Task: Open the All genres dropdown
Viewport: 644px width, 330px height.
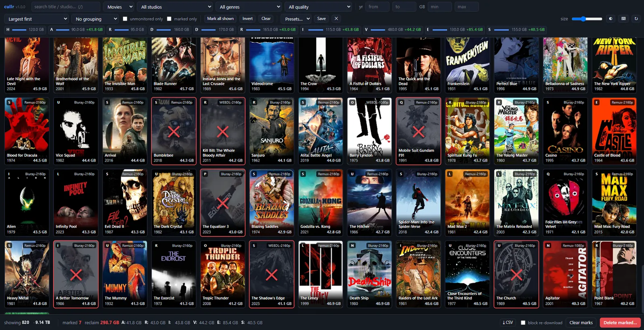Action: click(249, 7)
